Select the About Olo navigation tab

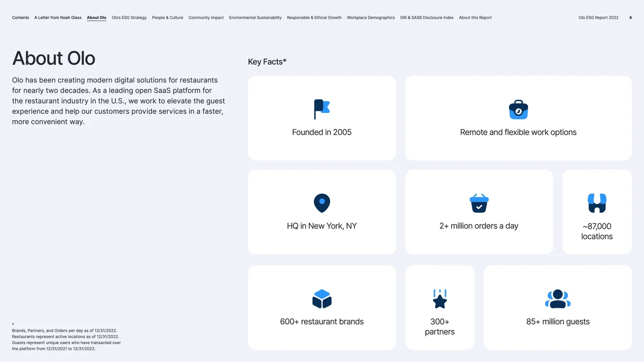[x=97, y=18]
